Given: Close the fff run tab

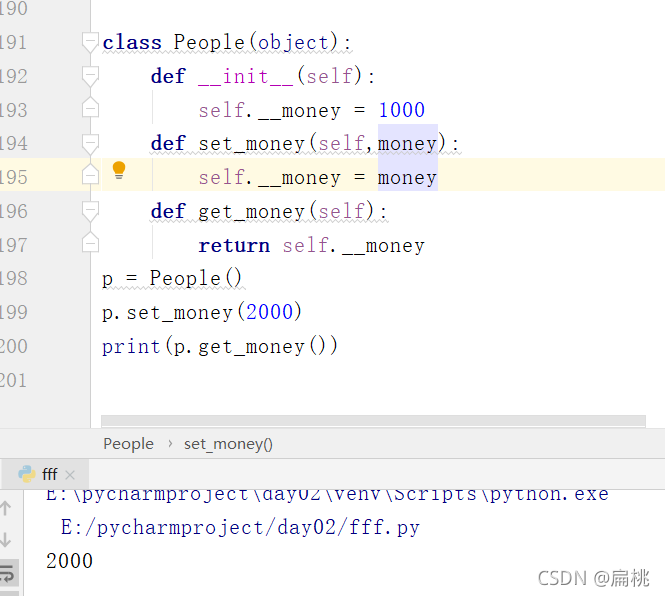Looking at the screenshot, I should coord(70,475).
